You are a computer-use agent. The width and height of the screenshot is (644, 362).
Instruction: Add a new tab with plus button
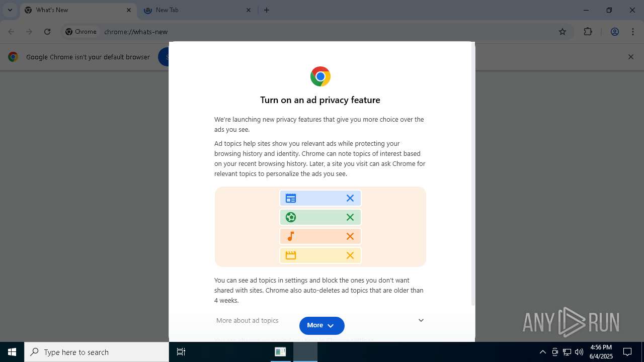[x=267, y=10]
